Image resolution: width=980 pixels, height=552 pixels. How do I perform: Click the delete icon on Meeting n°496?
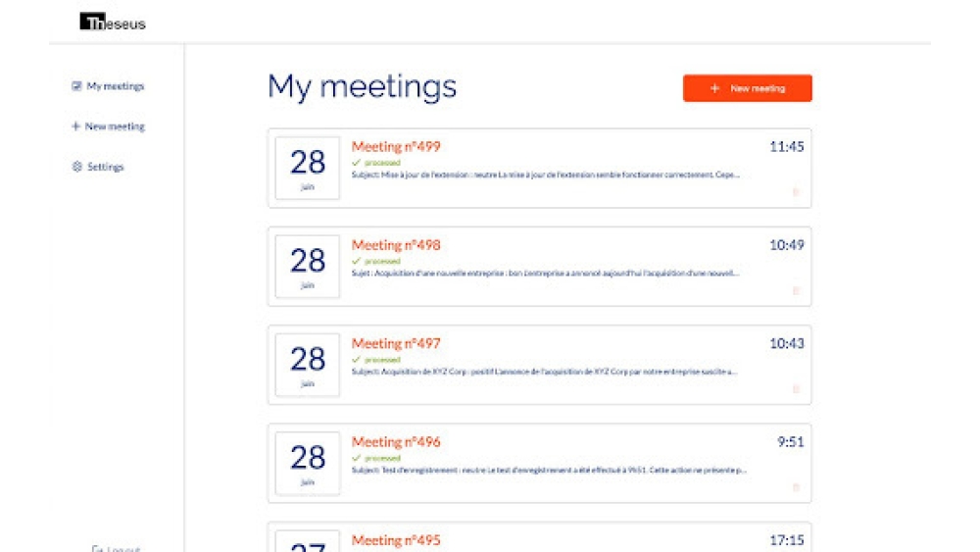point(796,487)
